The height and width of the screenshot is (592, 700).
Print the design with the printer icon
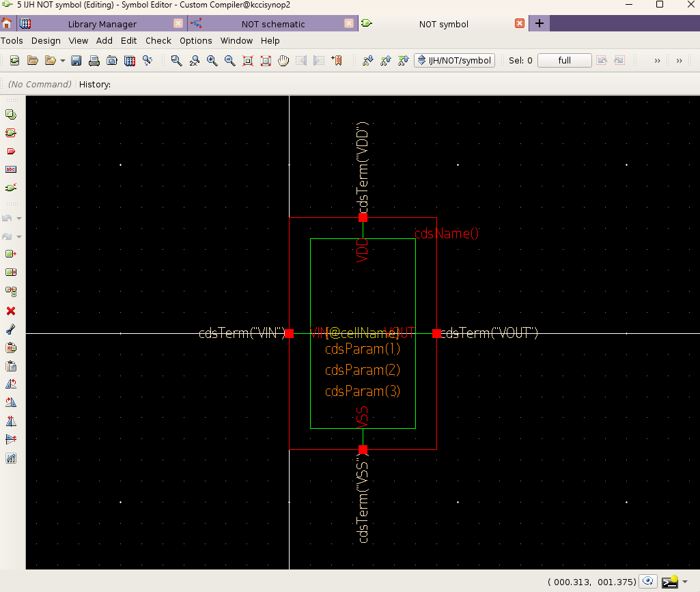click(94, 61)
